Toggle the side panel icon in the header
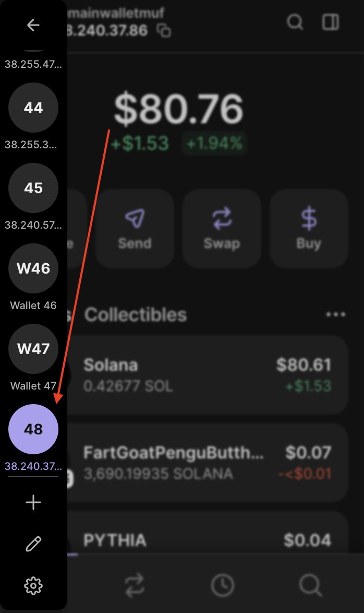This screenshot has width=364, height=613. coord(331,22)
